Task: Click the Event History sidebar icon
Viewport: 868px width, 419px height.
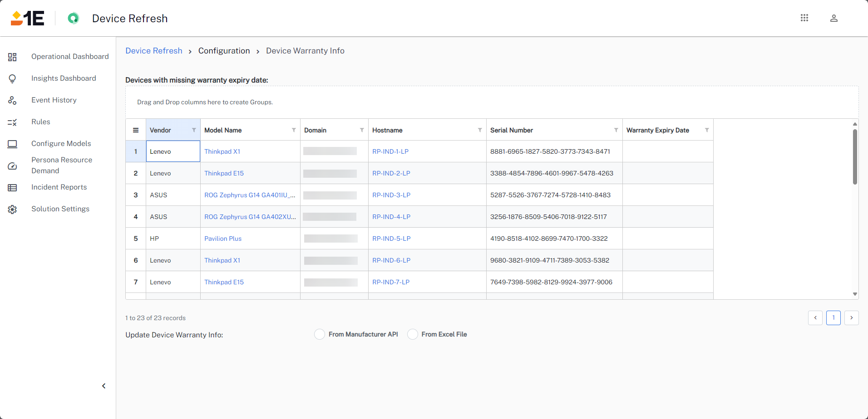Action: pos(12,100)
